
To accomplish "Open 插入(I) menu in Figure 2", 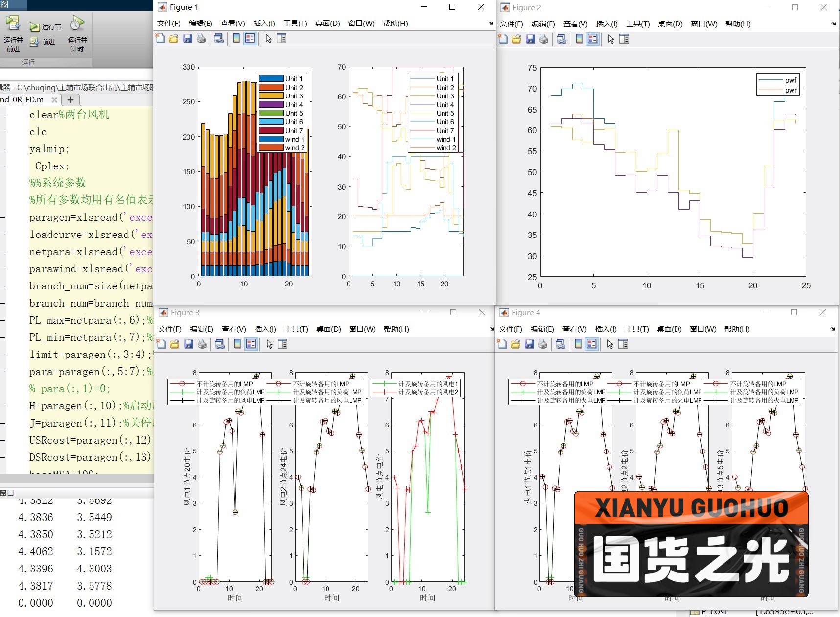I will (x=607, y=24).
